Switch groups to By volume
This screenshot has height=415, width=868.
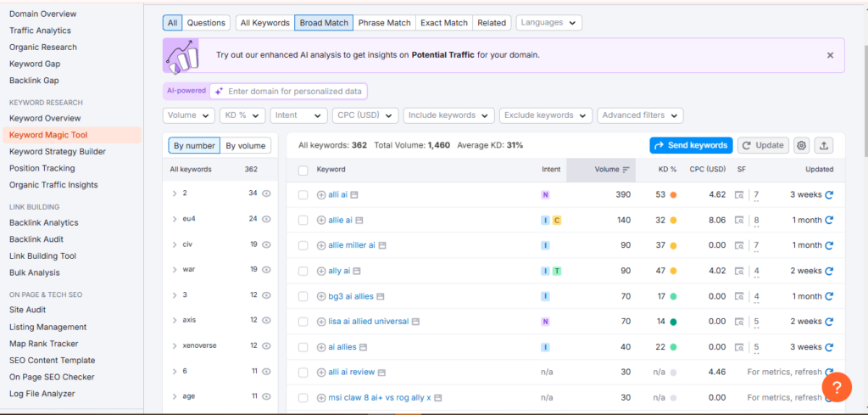click(x=246, y=146)
